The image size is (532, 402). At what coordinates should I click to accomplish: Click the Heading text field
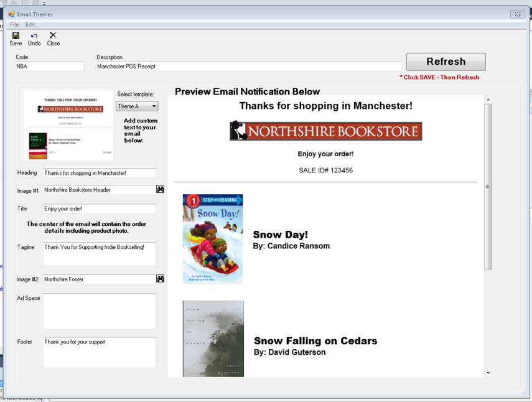[100, 173]
